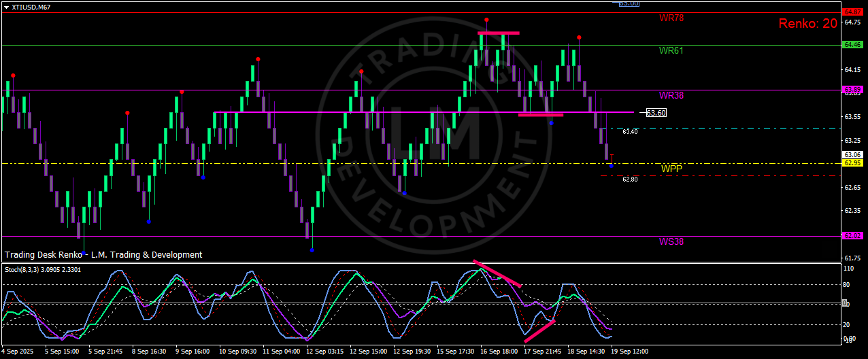The width and height of the screenshot is (868, 359).
Task: Click the red 64.87 price axis tag
Action: [852, 12]
